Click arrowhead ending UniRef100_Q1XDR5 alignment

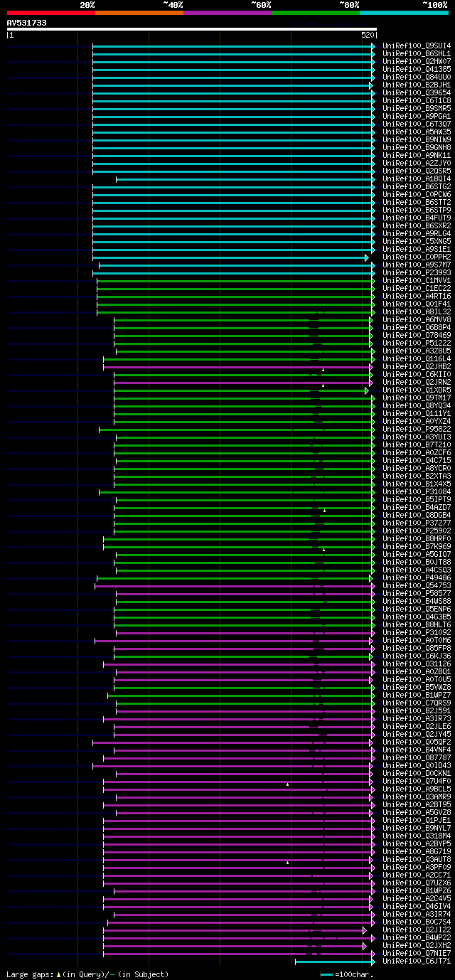coord(367,390)
